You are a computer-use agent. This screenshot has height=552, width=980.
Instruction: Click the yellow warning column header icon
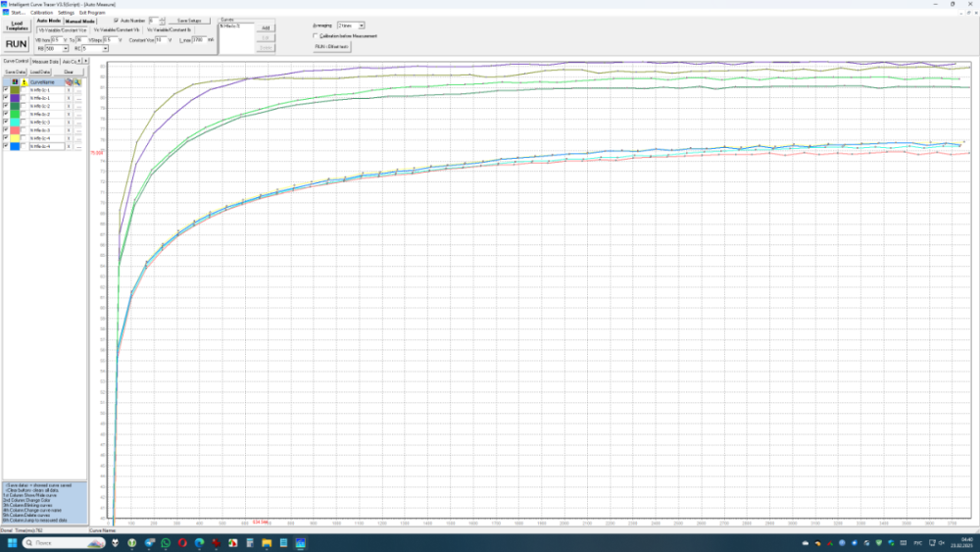(24, 82)
